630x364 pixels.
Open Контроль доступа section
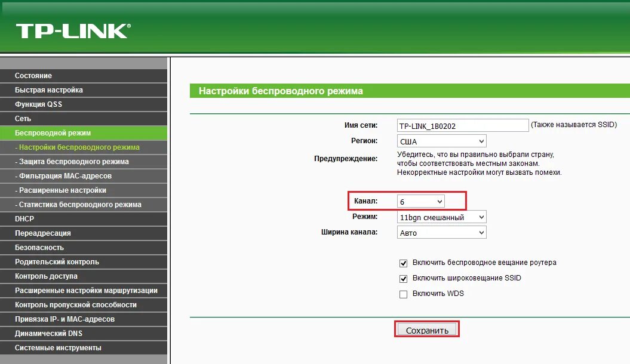(x=84, y=276)
